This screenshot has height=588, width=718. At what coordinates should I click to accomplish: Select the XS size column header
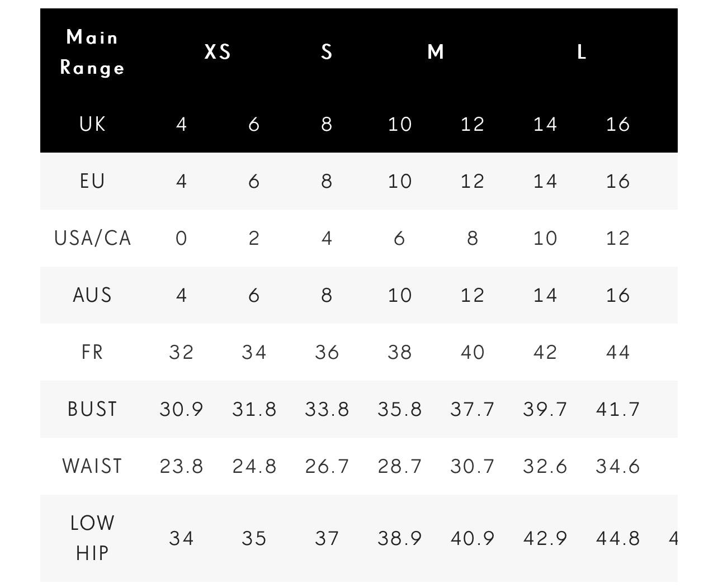click(218, 52)
